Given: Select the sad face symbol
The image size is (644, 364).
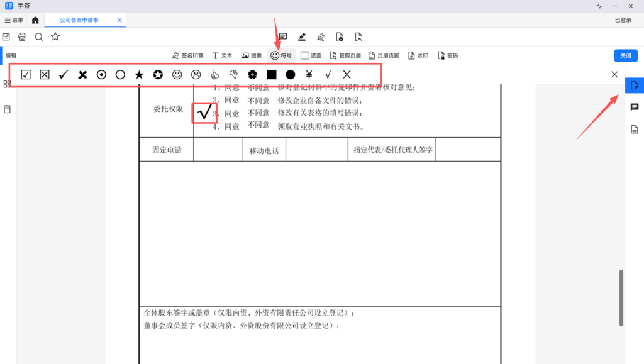Looking at the screenshot, I should [x=196, y=74].
